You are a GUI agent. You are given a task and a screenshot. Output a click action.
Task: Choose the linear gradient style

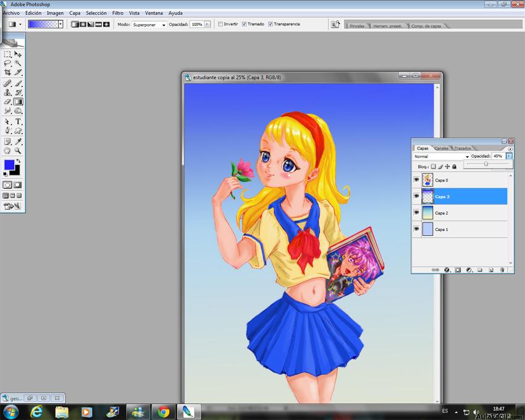75,25
